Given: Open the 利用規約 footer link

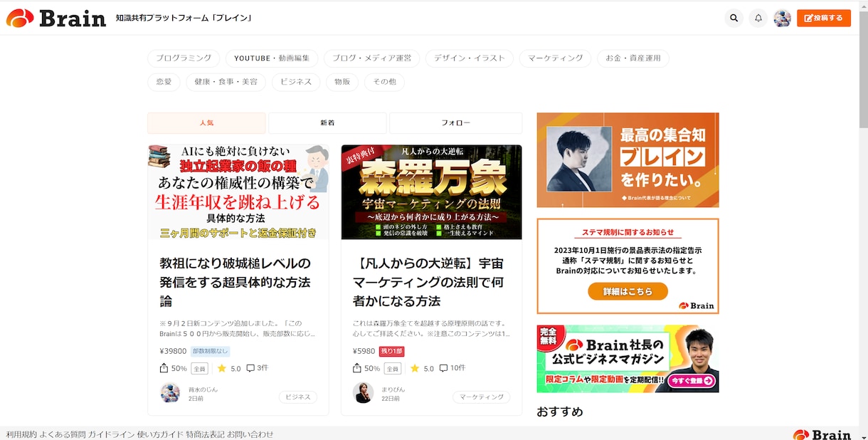Looking at the screenshot, I should coord(21,434).
